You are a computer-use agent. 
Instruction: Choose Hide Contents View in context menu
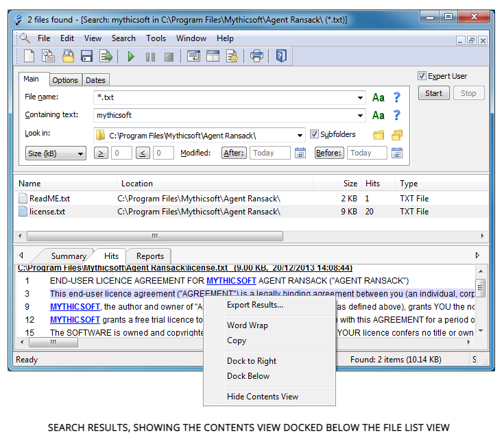(x=269, y=397)
